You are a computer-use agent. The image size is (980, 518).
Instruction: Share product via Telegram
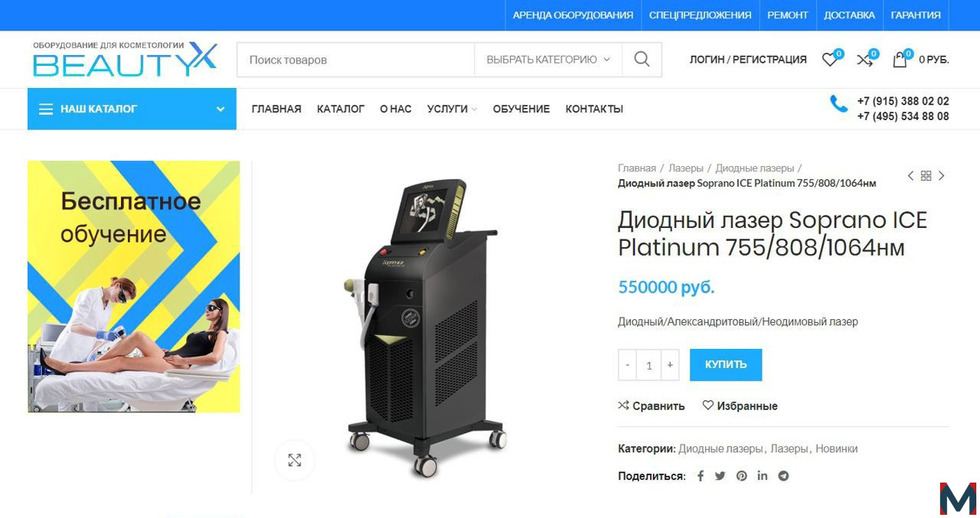coord(783,476)
